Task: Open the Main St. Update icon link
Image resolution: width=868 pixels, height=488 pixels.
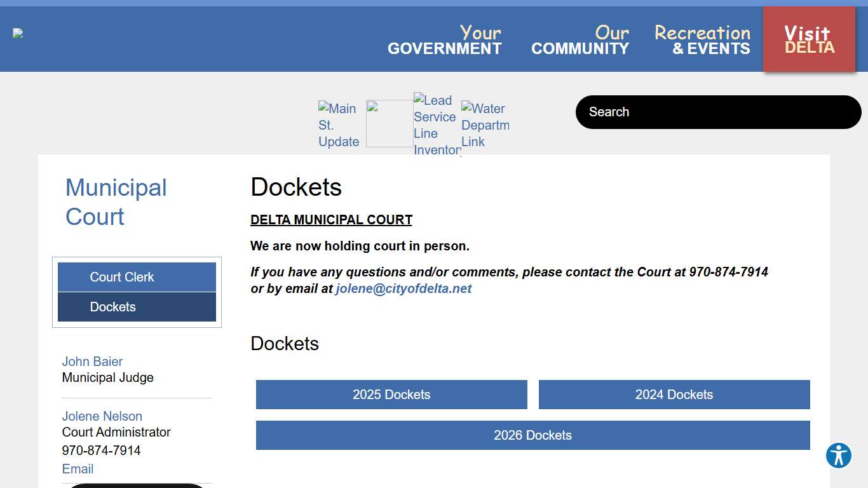Action: 339,125
